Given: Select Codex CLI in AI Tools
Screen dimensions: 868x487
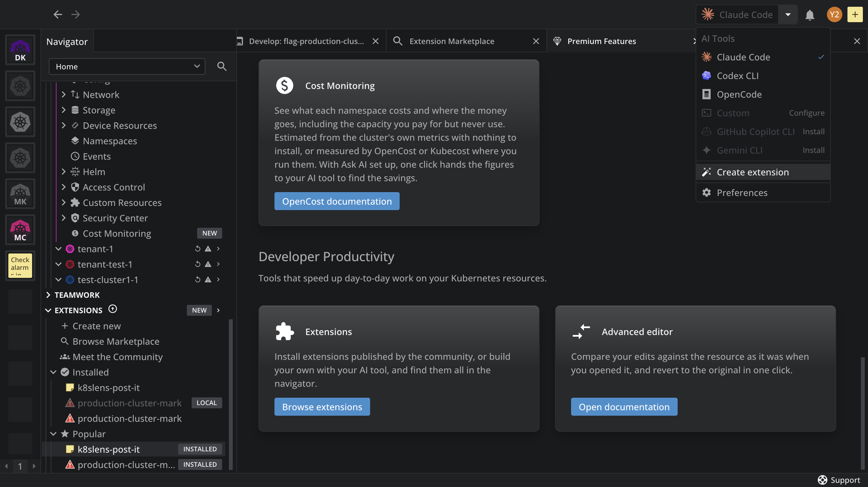Looking at the screenshot, I should point(763,75).
